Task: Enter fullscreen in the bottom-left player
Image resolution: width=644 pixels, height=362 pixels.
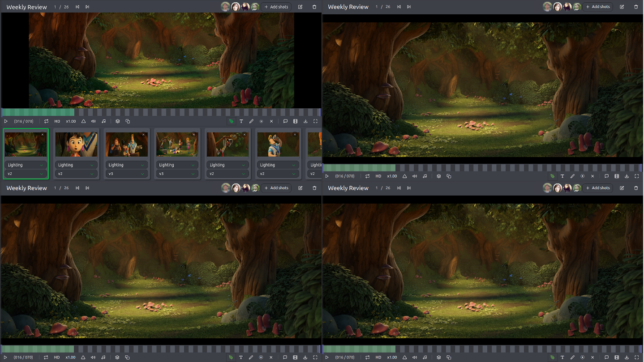Action: pos(315,358)
